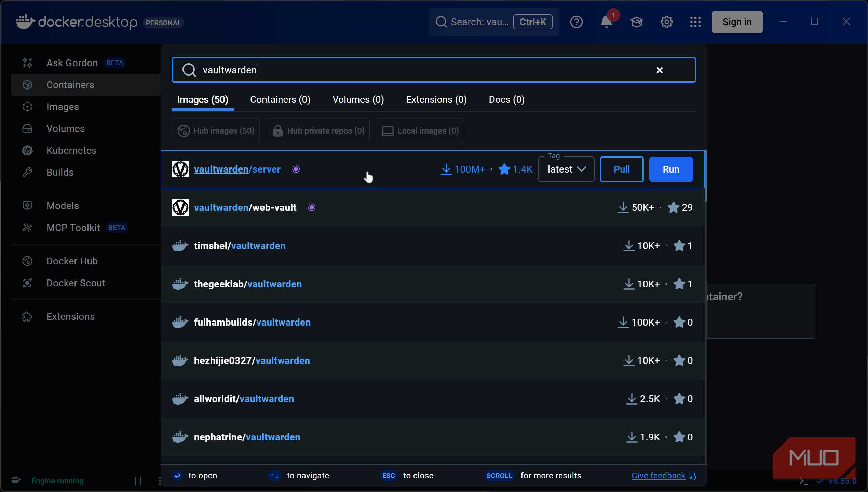The width and height of the screenshot is (868, 492).
Task: Select the vaultwarden/web-vault result
Action: pos(433,207)
